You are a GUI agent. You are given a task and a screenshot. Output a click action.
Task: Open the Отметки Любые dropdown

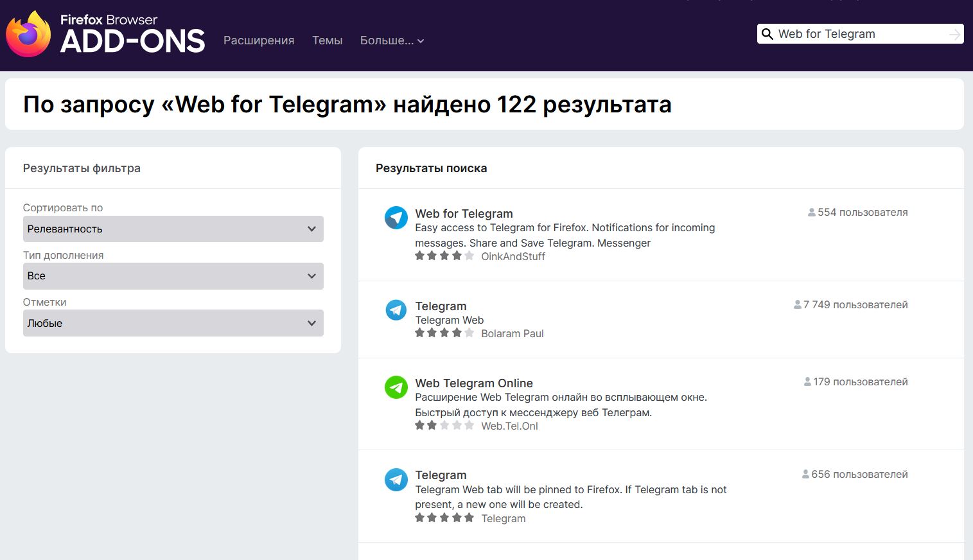[173, 323]
